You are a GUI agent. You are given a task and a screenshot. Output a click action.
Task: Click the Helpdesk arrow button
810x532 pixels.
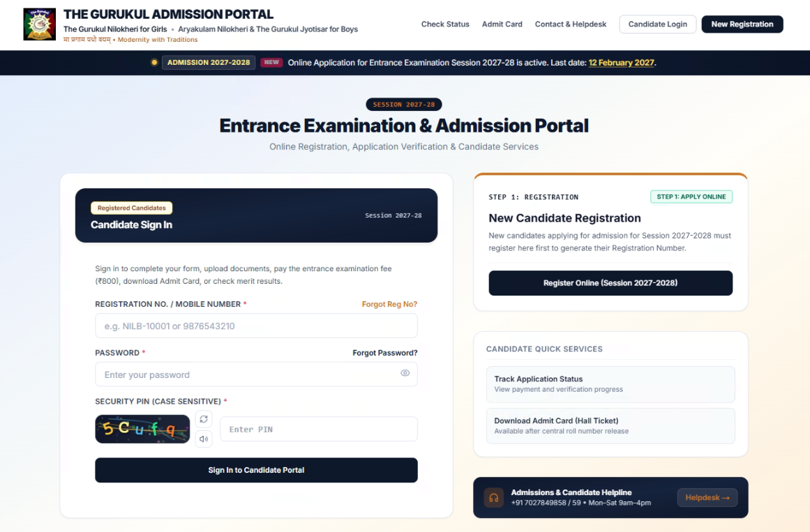(x=707, y=498)
